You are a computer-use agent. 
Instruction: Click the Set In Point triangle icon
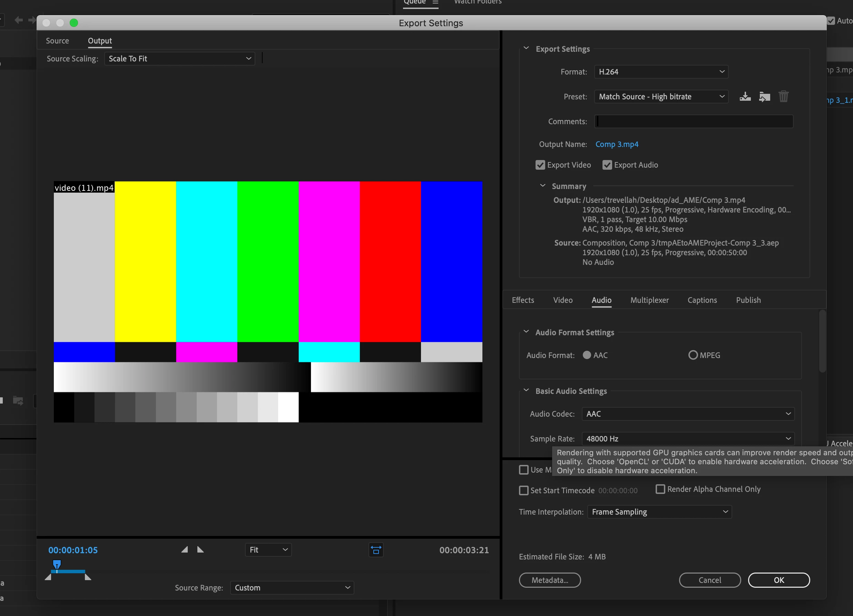(x=184, y=549)
